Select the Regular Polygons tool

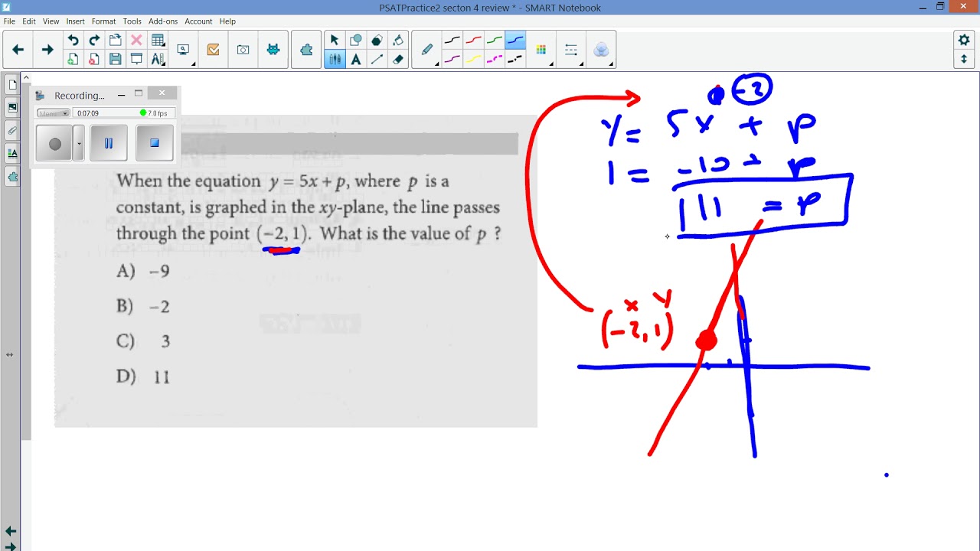(377, 41)
